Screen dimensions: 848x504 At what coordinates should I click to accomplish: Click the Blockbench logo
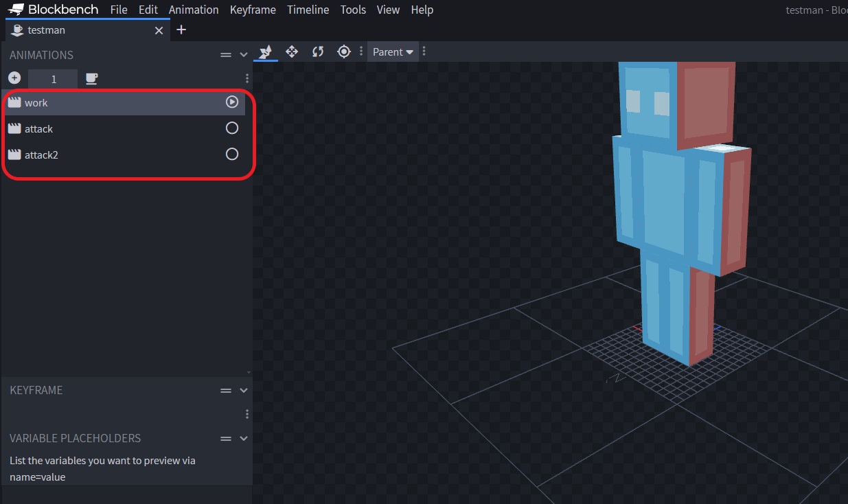coord(15,9)
